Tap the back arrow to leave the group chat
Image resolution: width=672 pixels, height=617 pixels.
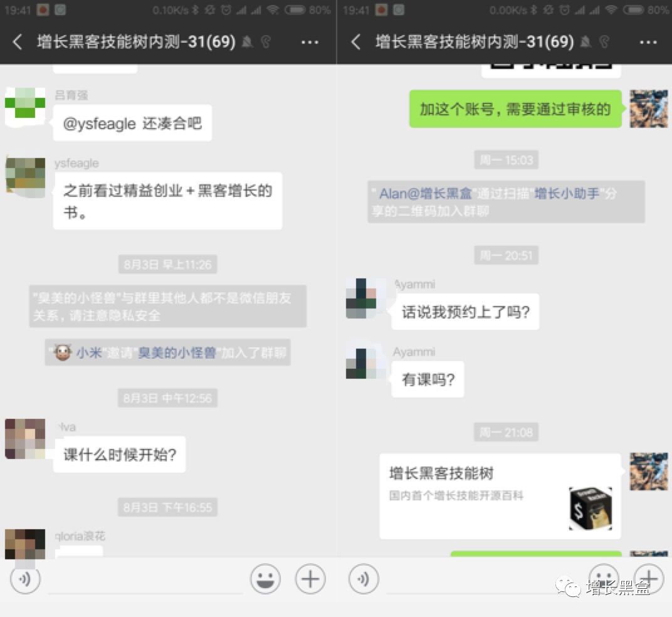click(x=17, y=42)
